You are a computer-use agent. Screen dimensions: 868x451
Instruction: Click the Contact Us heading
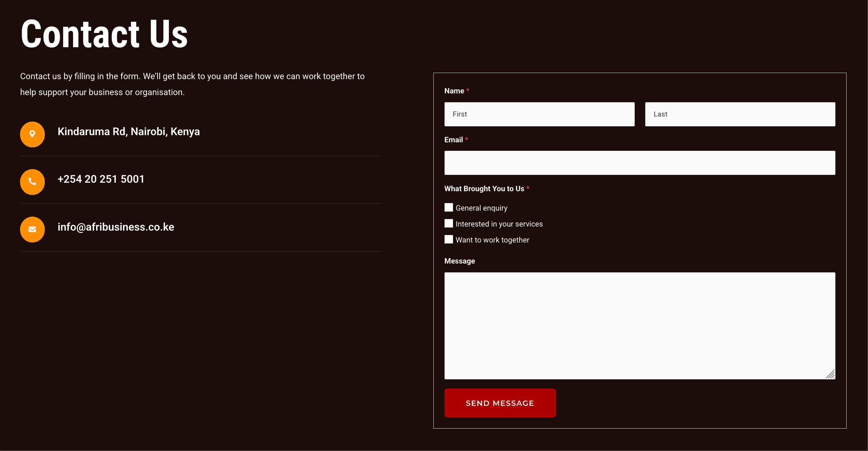[104, 34]
